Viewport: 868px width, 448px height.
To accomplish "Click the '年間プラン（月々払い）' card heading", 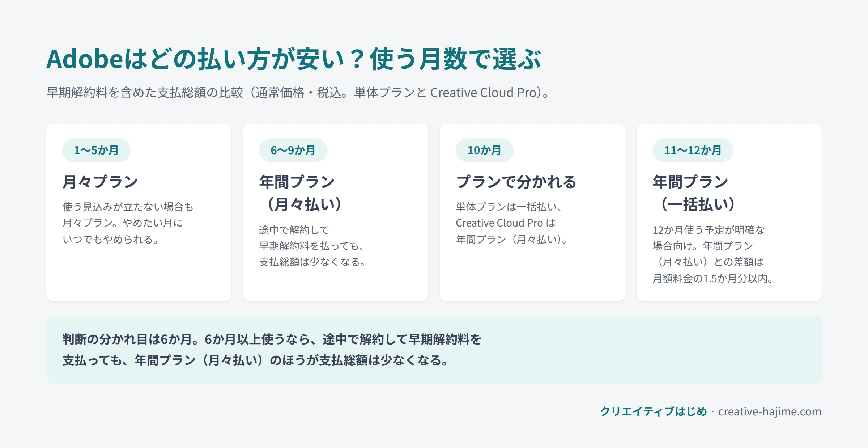I will point(300,193).
